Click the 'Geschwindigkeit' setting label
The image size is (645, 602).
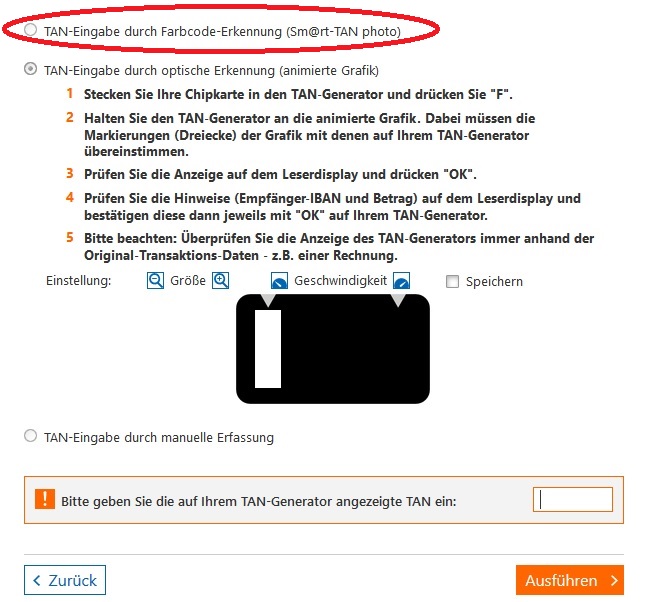[x=341, y=281]
